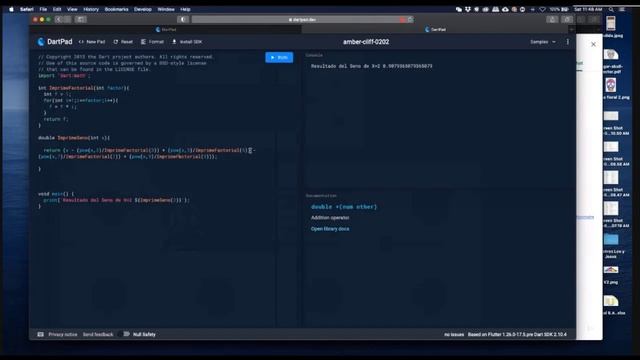
Task: Click Safari back navigation button
Action: pos(59,19)
